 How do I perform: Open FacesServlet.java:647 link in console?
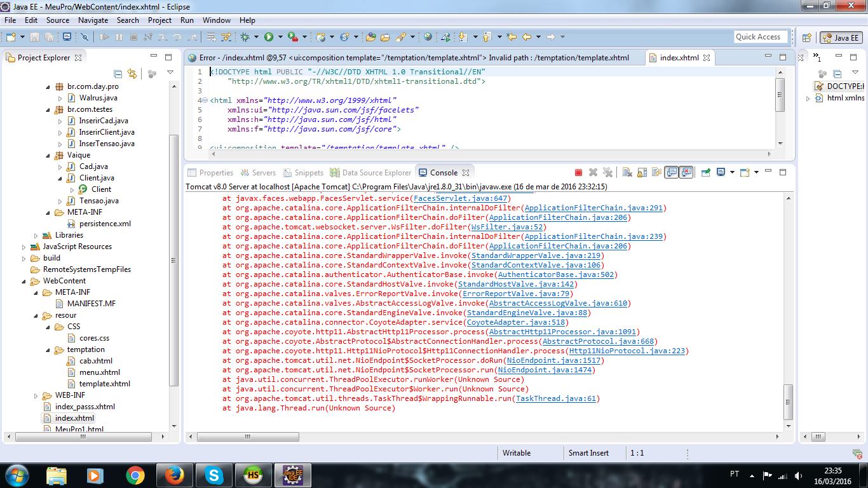click(459, 198)
